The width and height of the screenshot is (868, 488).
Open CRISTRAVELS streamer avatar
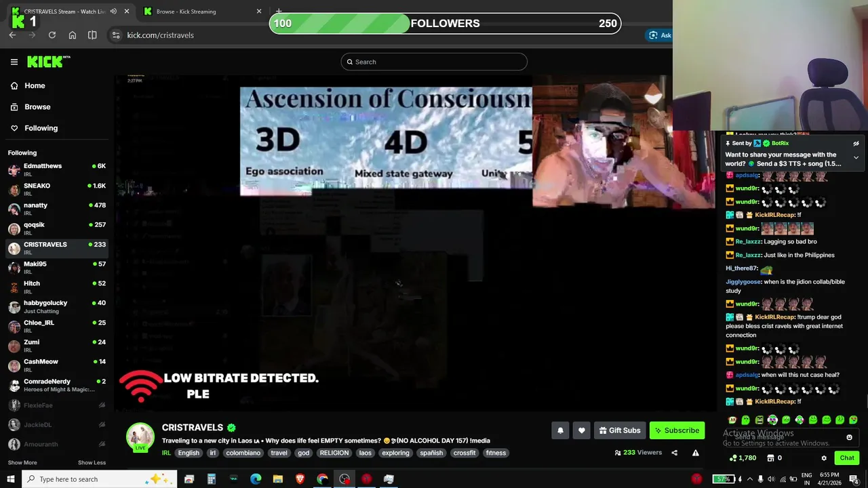(x=140, y=436)
